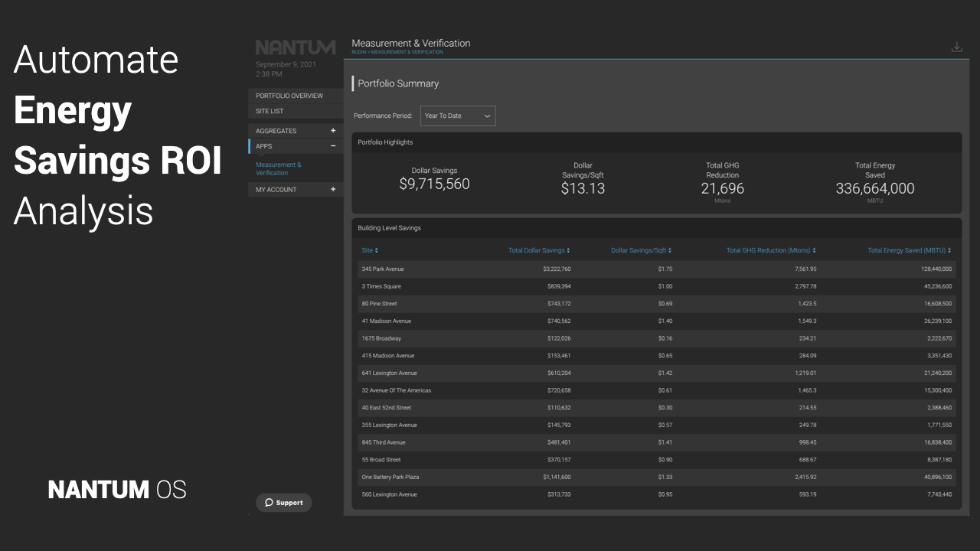980x551 pixels.
Task: Select 1675 Broadway site
Action: (x=381, y=338)
